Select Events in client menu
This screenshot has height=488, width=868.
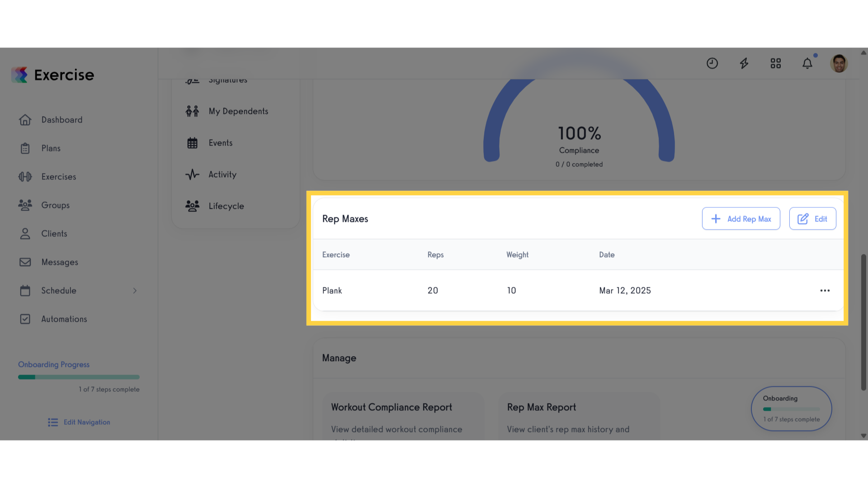pos(221,143)
